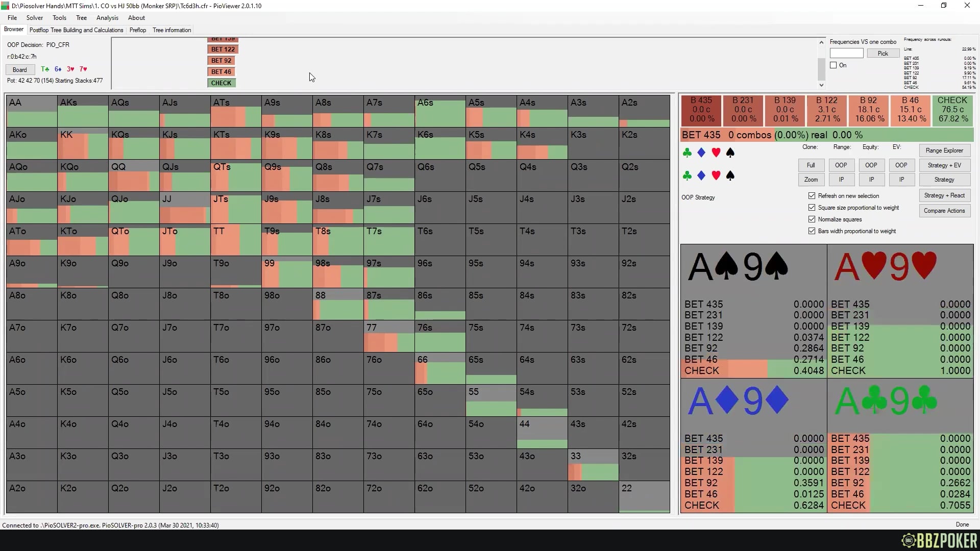
Task: Open the Range Explorer
Action: tap(944, 151)
